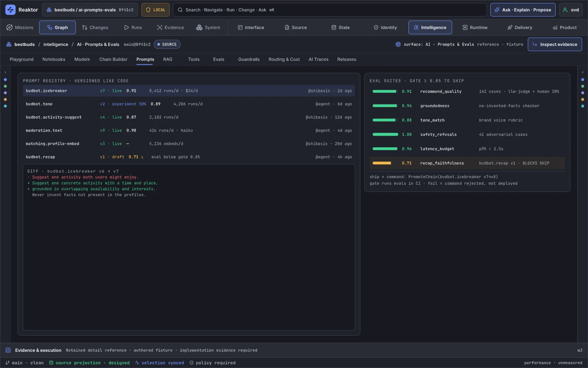The width and height of the screenshot is (588, 368).
Task: Open the bestbuds / ai-prompts-evals project selector
Action: pos(90,10)
